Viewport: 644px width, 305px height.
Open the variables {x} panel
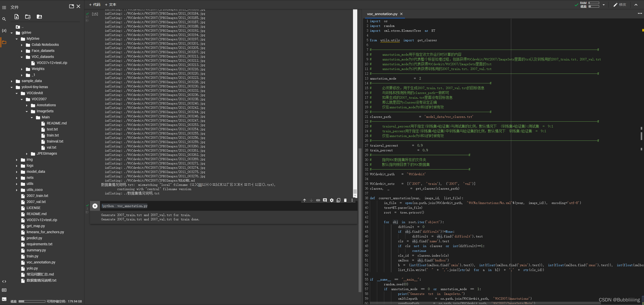coord(4,30)
